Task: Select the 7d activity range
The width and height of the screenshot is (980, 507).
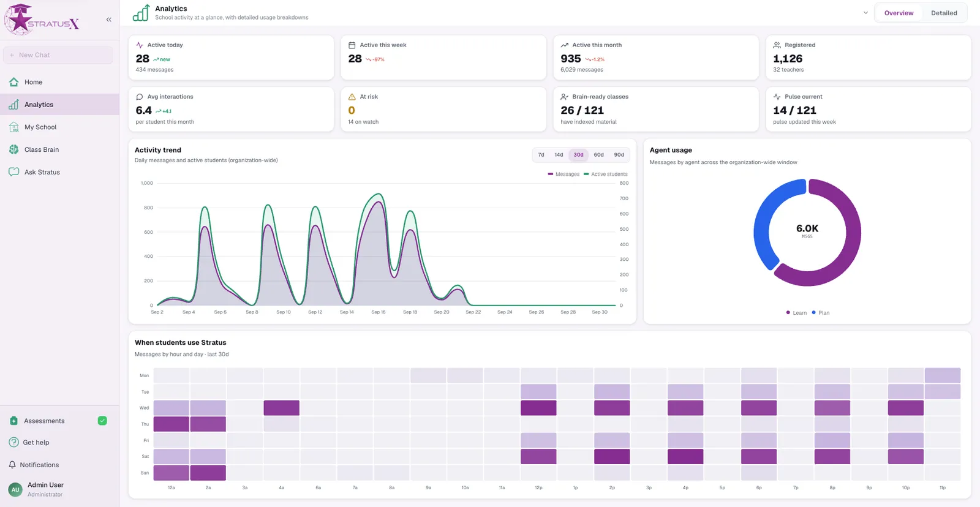Action: coord(541,155)
